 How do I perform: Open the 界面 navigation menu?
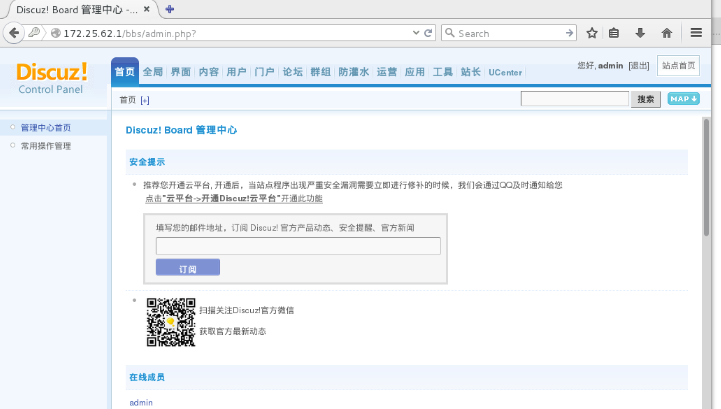click(181, 72)
